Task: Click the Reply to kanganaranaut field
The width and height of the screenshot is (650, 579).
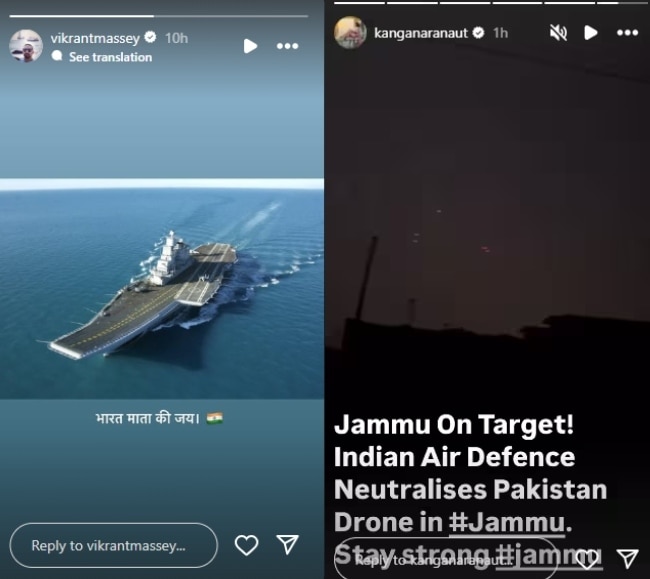Action: 446,559
